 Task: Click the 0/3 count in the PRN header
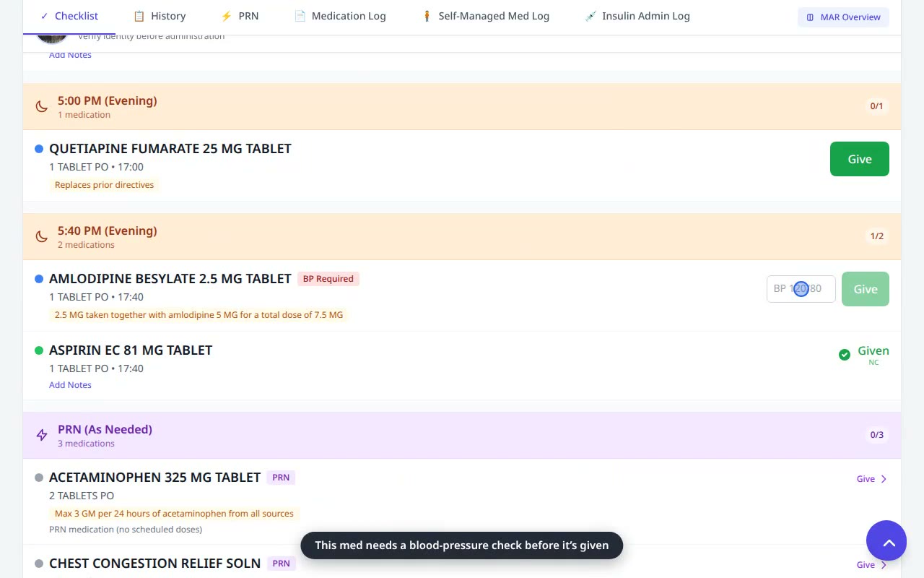876,435
